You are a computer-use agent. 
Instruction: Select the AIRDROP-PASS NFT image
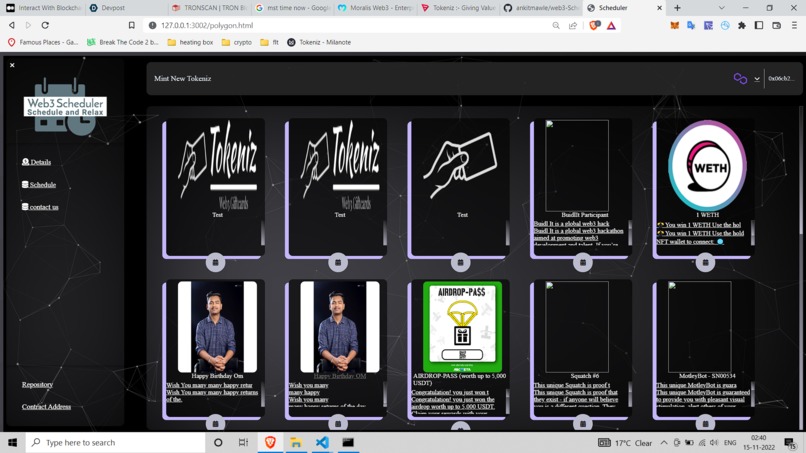[462, 327]
